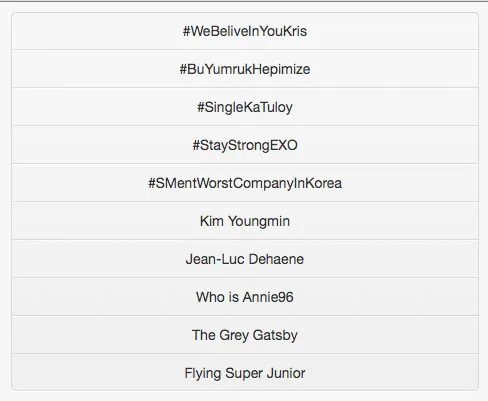This screenshot has width=488, height=401.
Task: Pick the Turkish hashtag BuYumrukHepimize row
Action: 245,69
